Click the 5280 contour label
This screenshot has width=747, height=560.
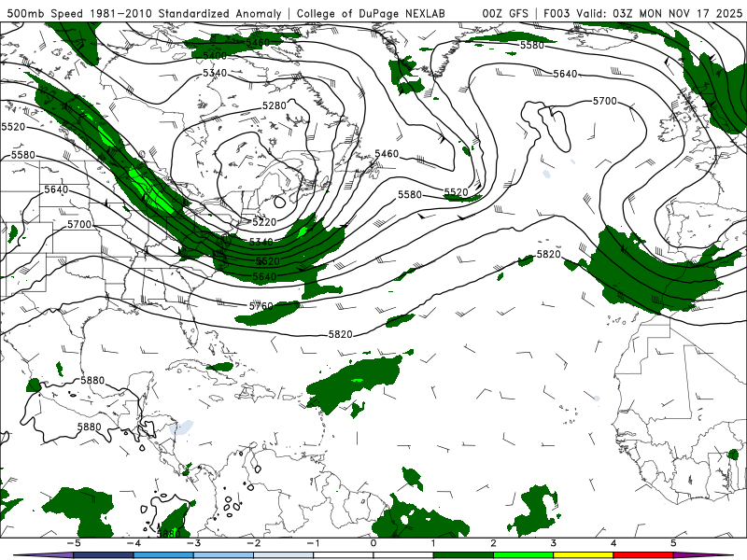pos(275,105)
